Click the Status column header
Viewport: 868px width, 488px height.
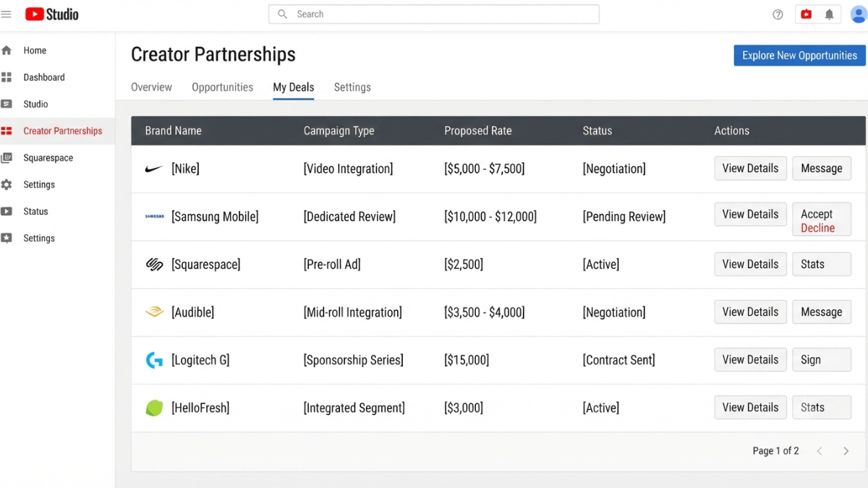(597, 131)
